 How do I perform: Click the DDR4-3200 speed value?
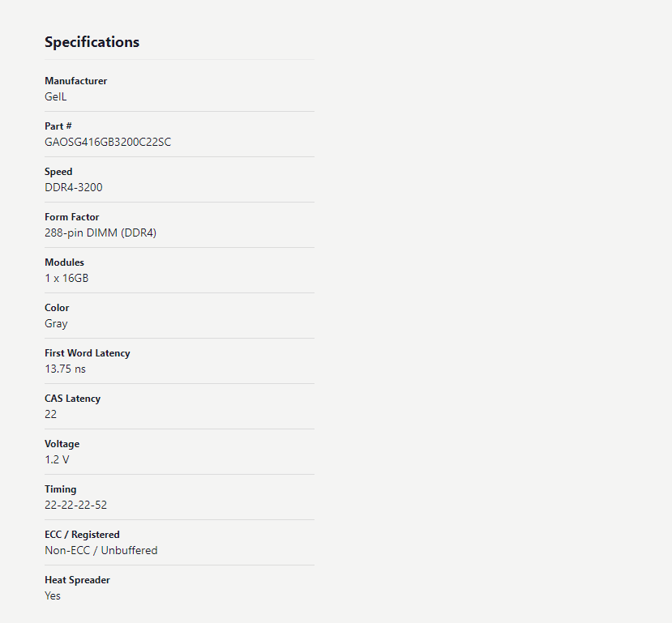point(73,187)
